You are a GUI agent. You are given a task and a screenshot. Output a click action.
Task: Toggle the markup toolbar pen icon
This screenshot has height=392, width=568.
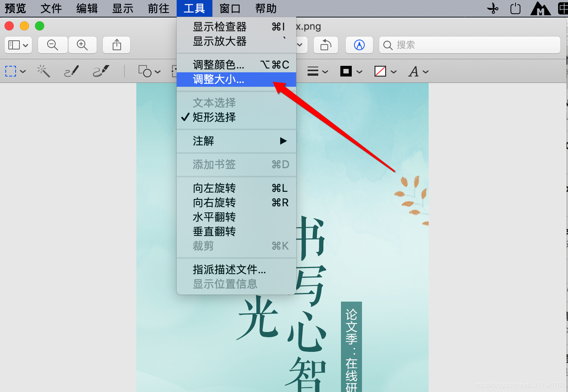click(x=359, y=45)
